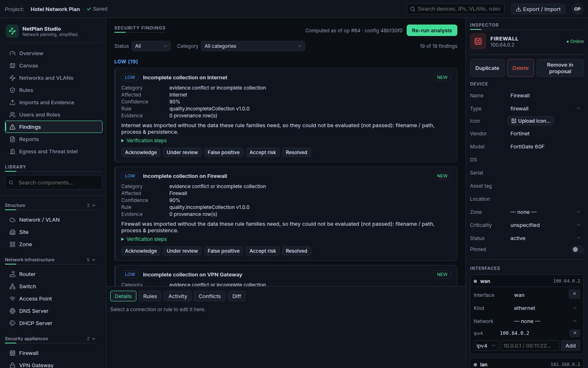
Task: Open the Overview page icon
Action: (x=13, y=54)
